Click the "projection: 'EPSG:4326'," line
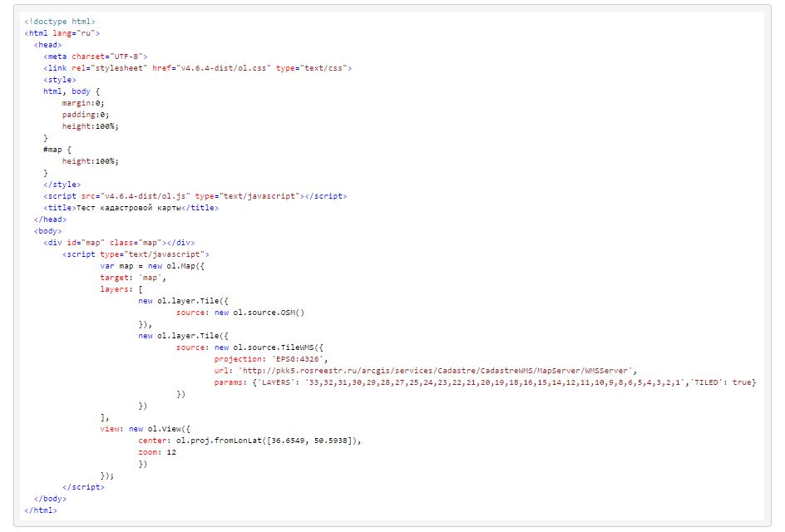Viewport: 785px width, 532px height. pyautogui.click(x=271, y=359)
